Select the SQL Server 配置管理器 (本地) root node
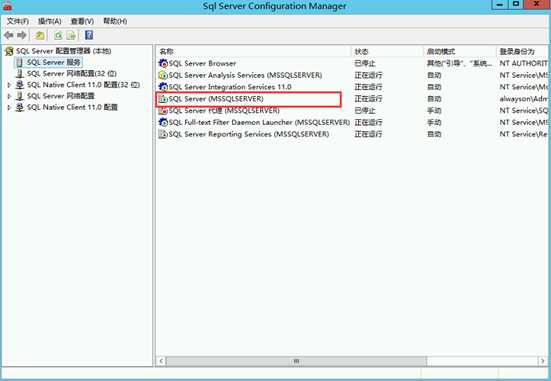The image size is (551, 381). point(64,51)
